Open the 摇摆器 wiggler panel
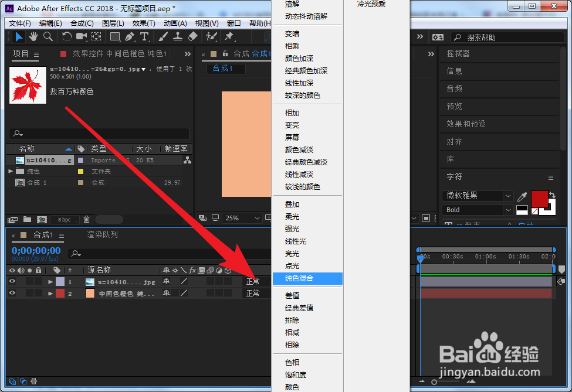572x392 pixels. (458, 53)
